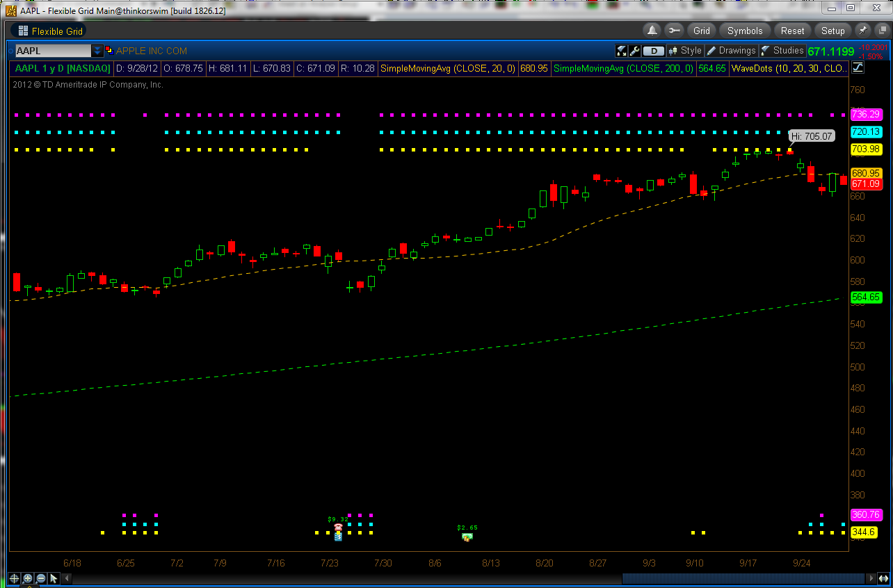
Task: Pin the window with the pushpin icon
Action: (862, 31)
